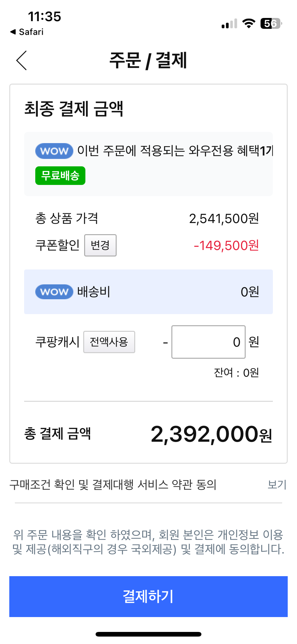Screen dimensions: 297x644
Task: Tap the WOW badge beside 배송비
Action: (54, 292)
